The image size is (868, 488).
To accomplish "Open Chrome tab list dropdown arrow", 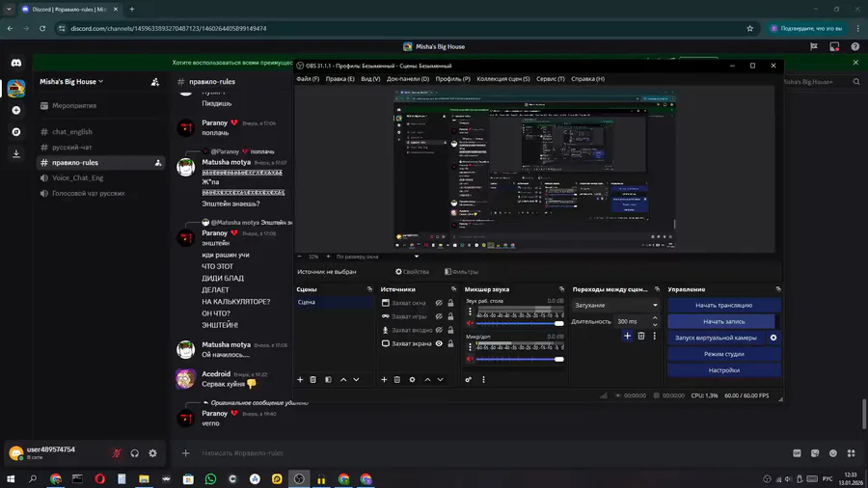I will [x=9, y=10].
